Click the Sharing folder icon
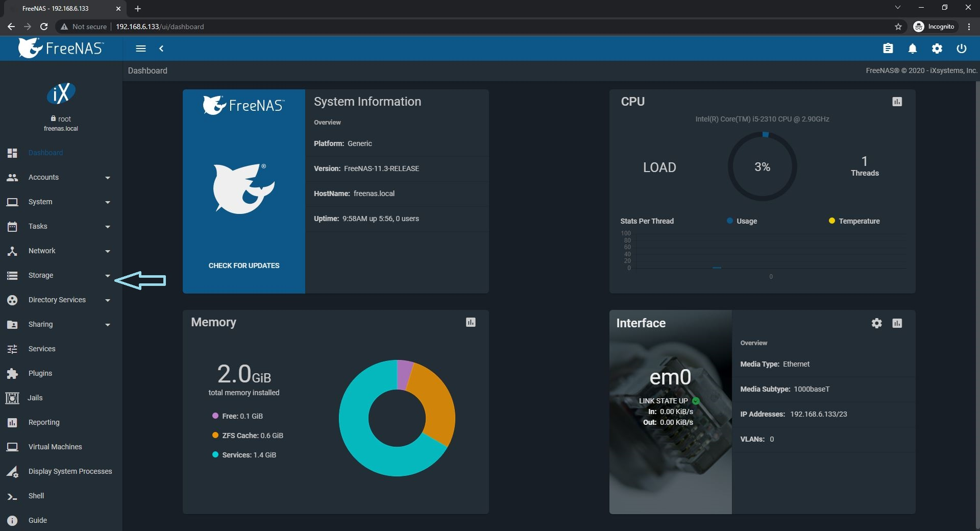The image size is (980, 531). (12, 324)
